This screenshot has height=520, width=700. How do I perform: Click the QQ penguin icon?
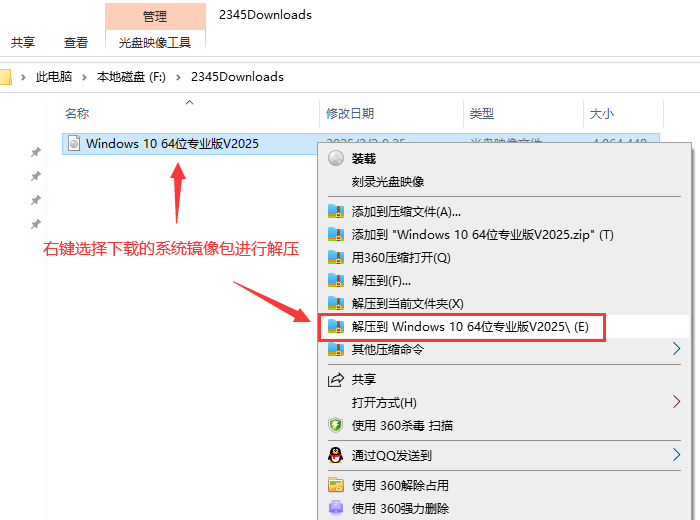tap(336, 455)
